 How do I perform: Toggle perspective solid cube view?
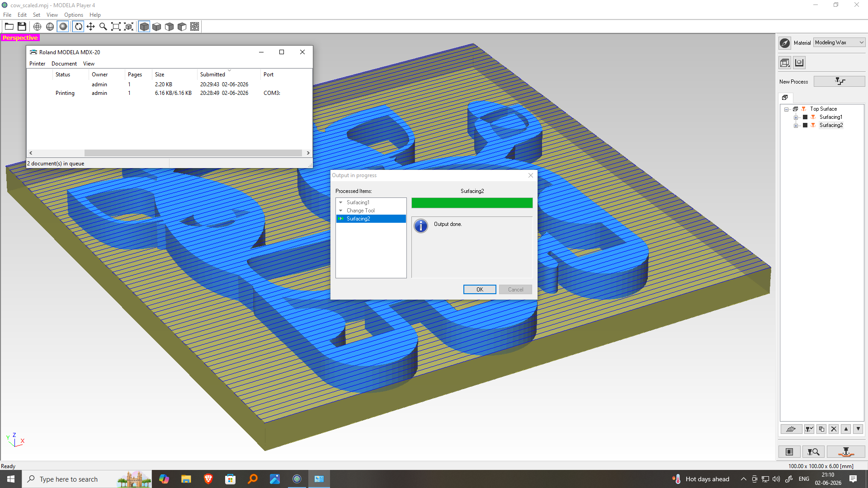click(144, 27)
